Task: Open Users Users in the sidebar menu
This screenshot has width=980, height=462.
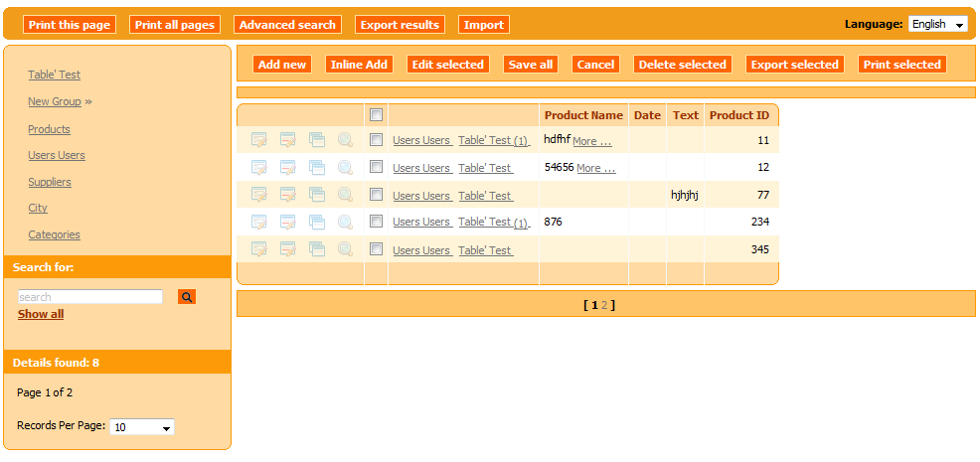Action: pos(57,155)
